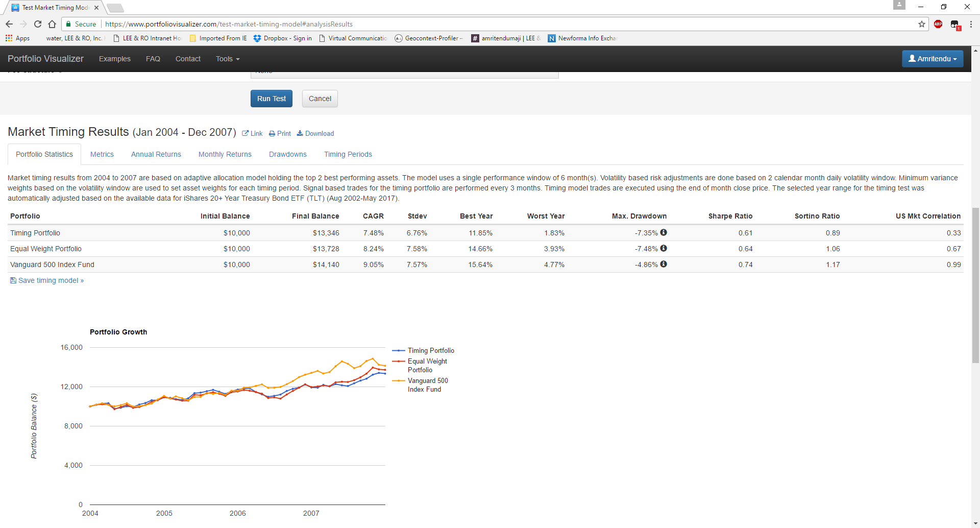Download the market timing results
Screen dimensions: 980x528
coord(315,133)
